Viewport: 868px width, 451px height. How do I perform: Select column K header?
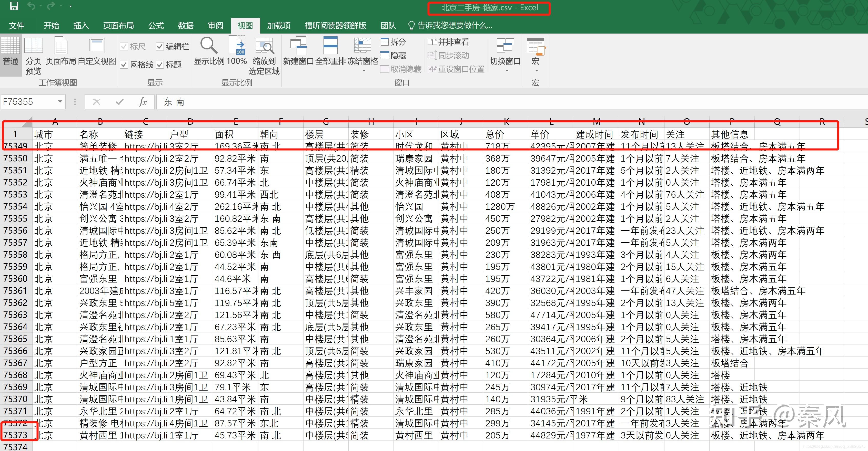(x=507, y=122)
